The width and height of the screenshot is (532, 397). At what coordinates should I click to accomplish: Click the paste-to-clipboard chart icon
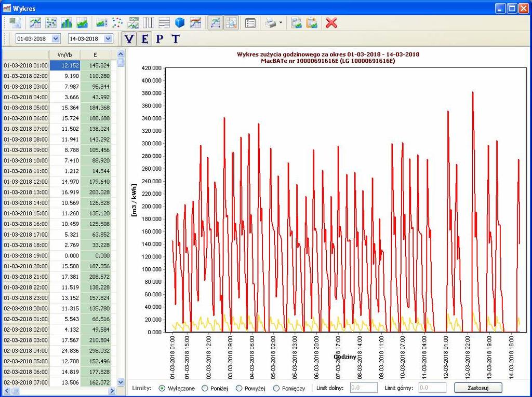coord(312,23)
